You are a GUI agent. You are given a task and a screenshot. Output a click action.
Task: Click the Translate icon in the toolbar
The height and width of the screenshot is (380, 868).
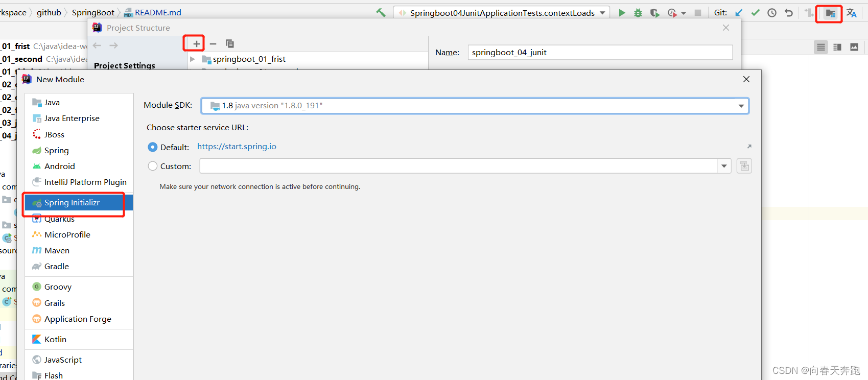852,13
